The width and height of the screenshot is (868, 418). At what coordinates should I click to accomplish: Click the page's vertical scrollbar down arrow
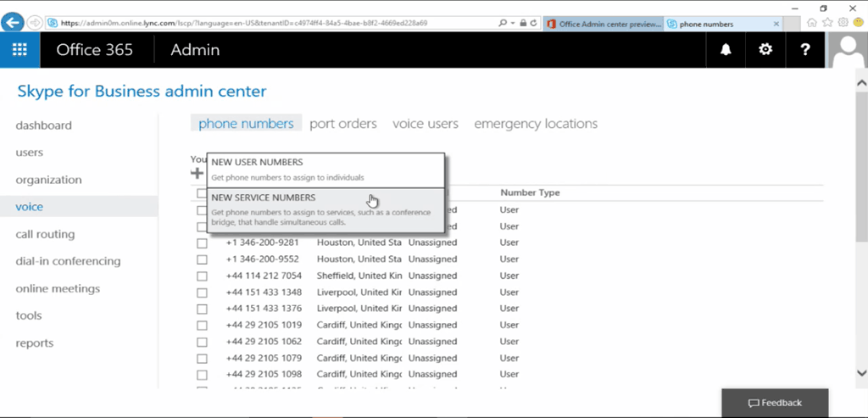pos(860,373)
